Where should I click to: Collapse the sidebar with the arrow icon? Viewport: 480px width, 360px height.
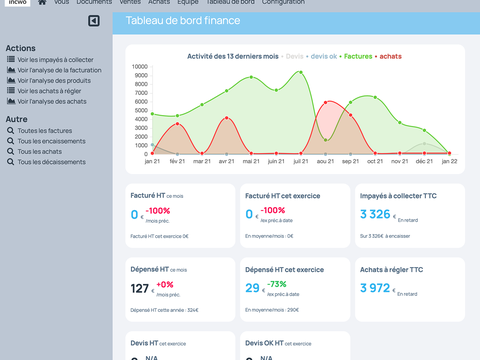[x=94, y=21]
